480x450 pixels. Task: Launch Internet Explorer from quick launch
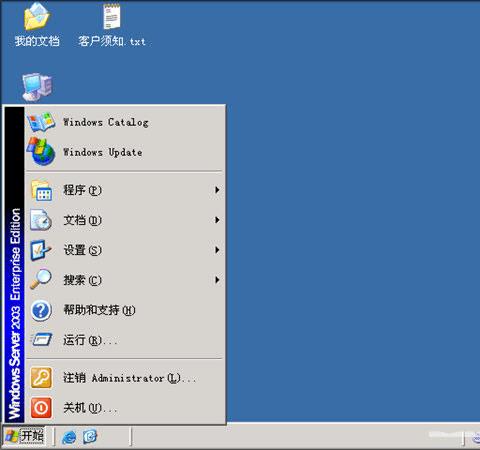(x=69, y=437)
